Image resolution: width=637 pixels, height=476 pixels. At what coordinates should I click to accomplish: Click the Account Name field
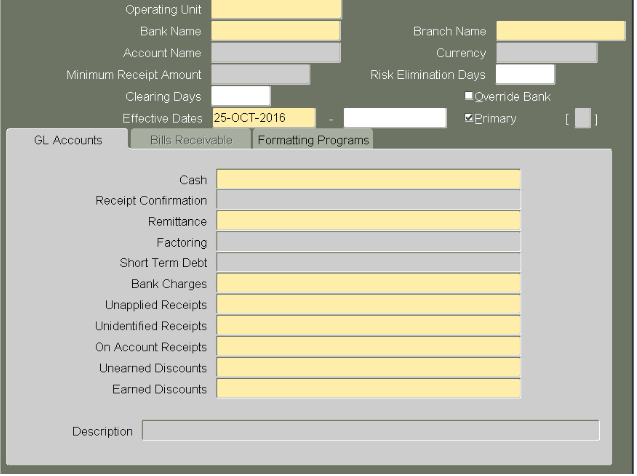pyautogui.click(x=276, y=53)
